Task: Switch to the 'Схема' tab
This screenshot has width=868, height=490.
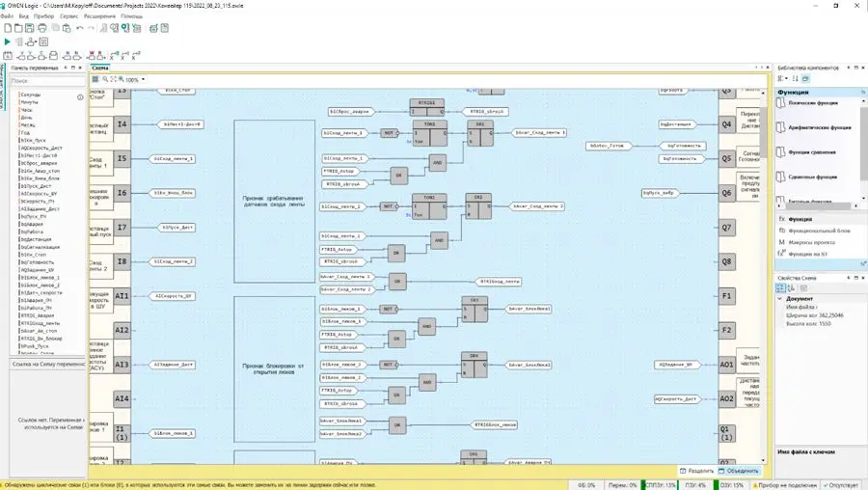Action: point(100,68)
